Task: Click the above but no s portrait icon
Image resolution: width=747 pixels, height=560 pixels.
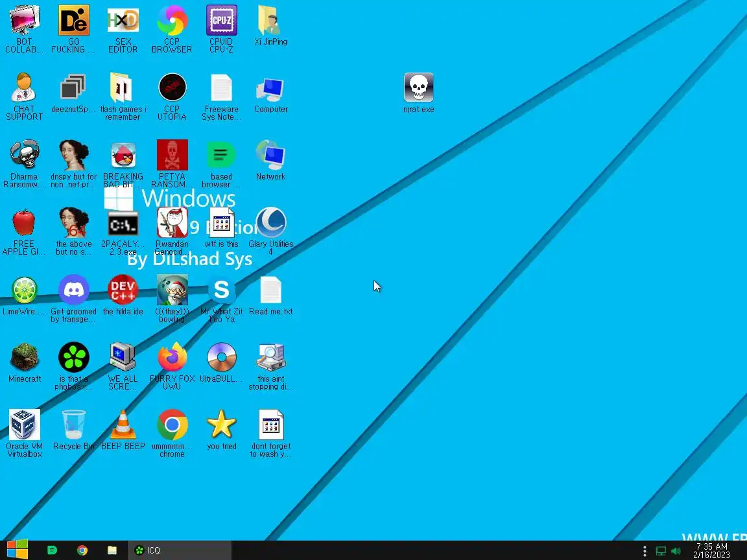Action: (x=73, y=222)
